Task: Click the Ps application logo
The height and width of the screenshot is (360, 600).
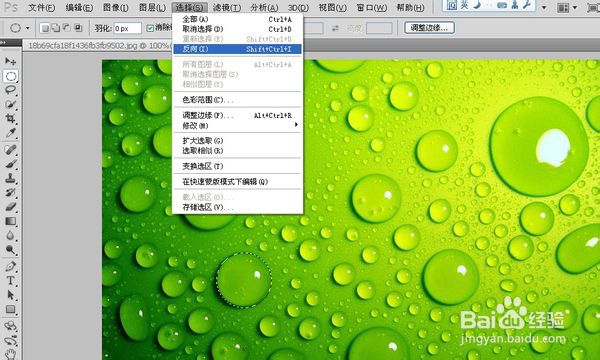Action: coord(10,7)
